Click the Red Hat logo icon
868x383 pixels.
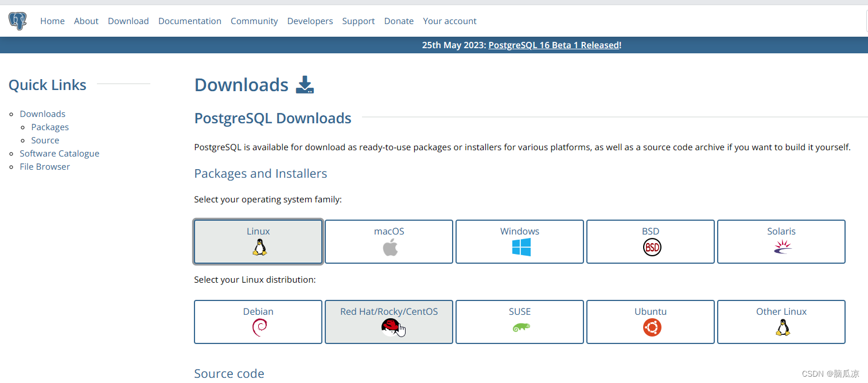click(x=390, y=327)
